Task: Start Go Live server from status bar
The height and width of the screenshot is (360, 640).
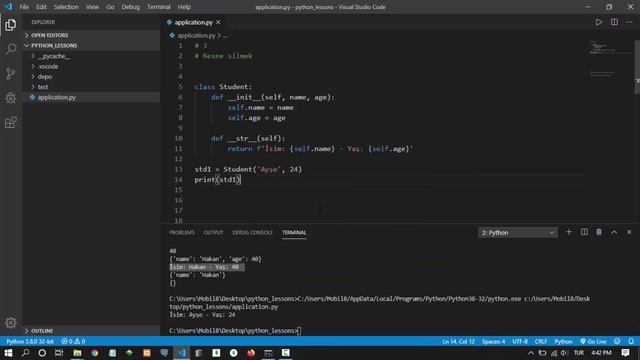Action: point(593,341)
